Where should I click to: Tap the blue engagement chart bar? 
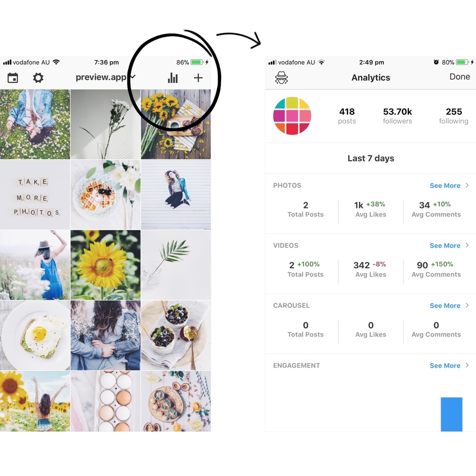[451, 414]
